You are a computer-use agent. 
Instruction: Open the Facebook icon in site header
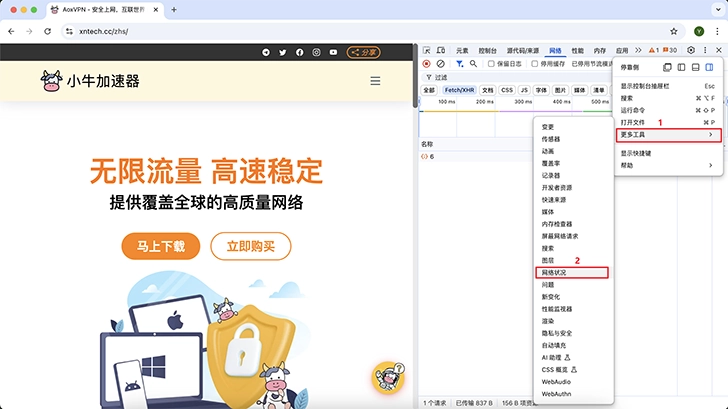[299, 52]
